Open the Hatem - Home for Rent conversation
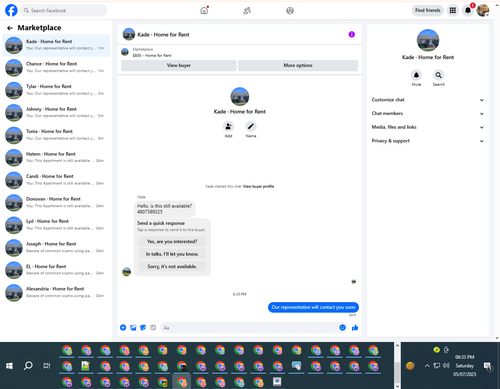Screen dimensions: 500x389 pos(56,157)
